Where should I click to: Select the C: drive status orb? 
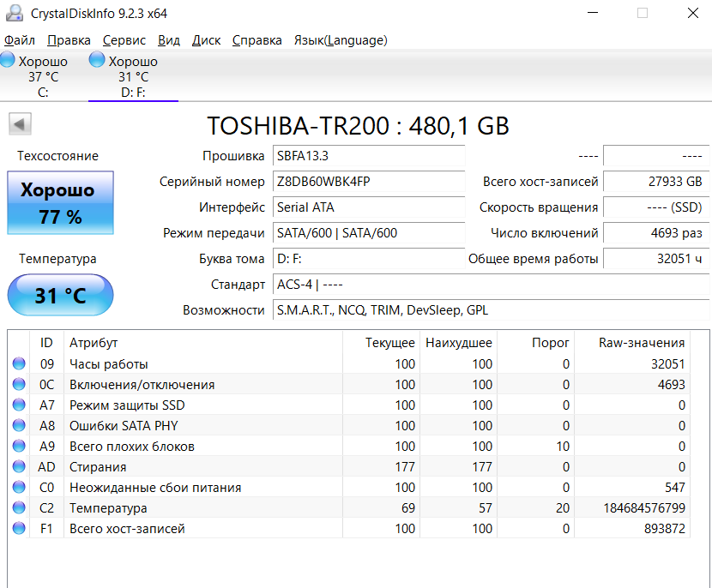pos(8,61)
